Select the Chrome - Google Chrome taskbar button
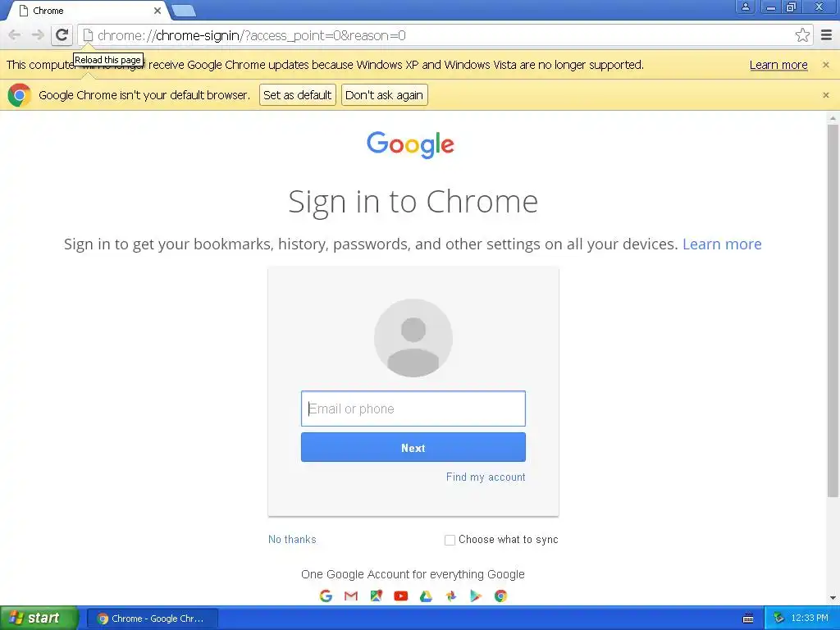 click(152, 619)
